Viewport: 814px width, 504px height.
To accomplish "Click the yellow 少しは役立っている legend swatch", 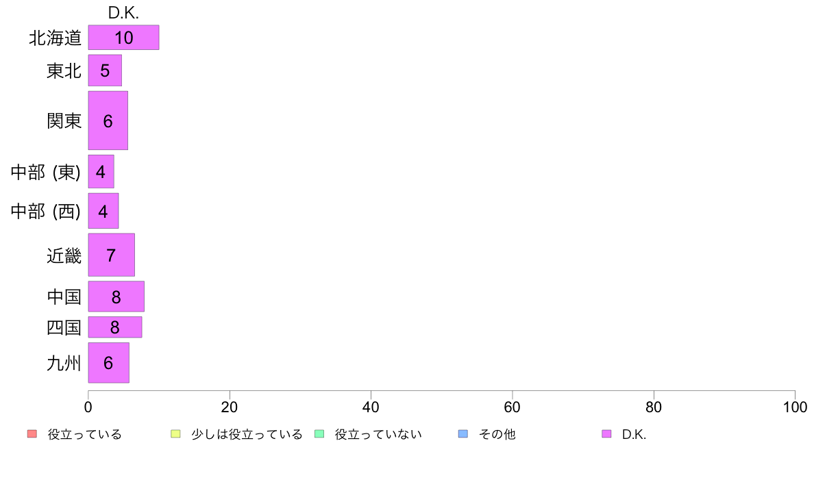I will pos(175,434).
